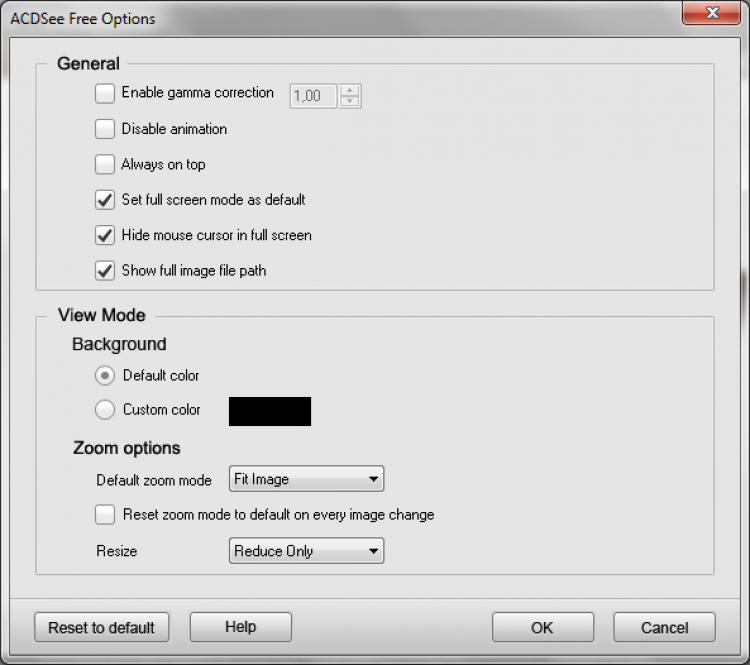This screenshot has width=750, height=665.
Task: Open Help for the options dialog
Action: tap(241, 627)
